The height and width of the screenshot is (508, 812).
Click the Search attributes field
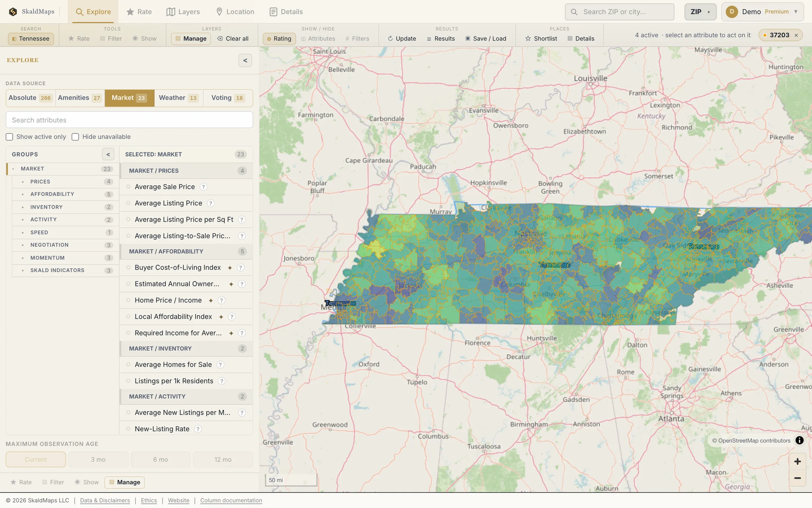click(129, 120)
